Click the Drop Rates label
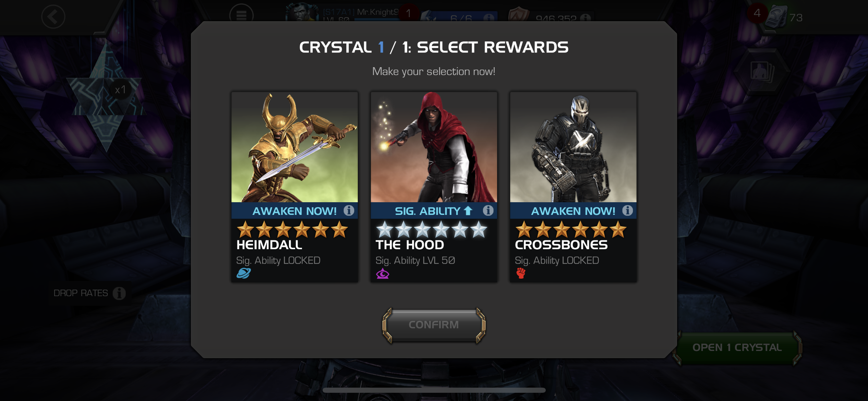 click(x=81, y=293)
